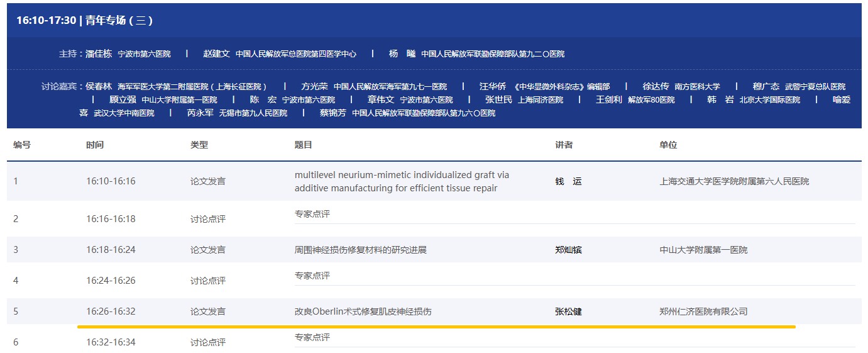Image resolution: width=868 pixels, height=353 pixels.
Task: Click 武警宁夏总队医院 affiliation
Action: pos(815,87)
